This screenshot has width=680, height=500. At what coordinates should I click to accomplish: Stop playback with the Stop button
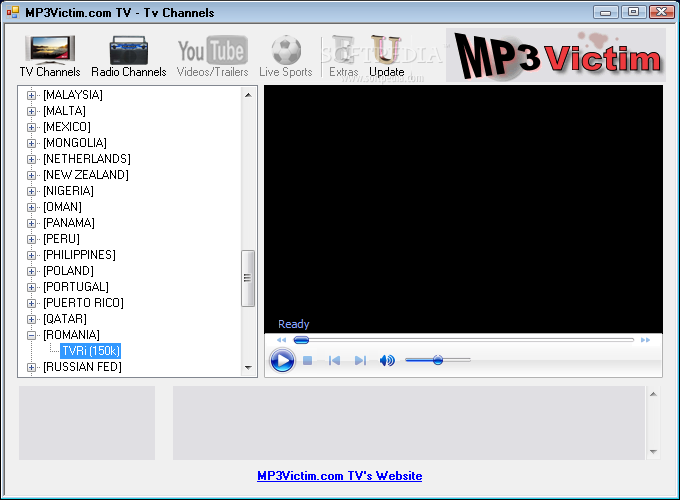(x=307, y=360)
